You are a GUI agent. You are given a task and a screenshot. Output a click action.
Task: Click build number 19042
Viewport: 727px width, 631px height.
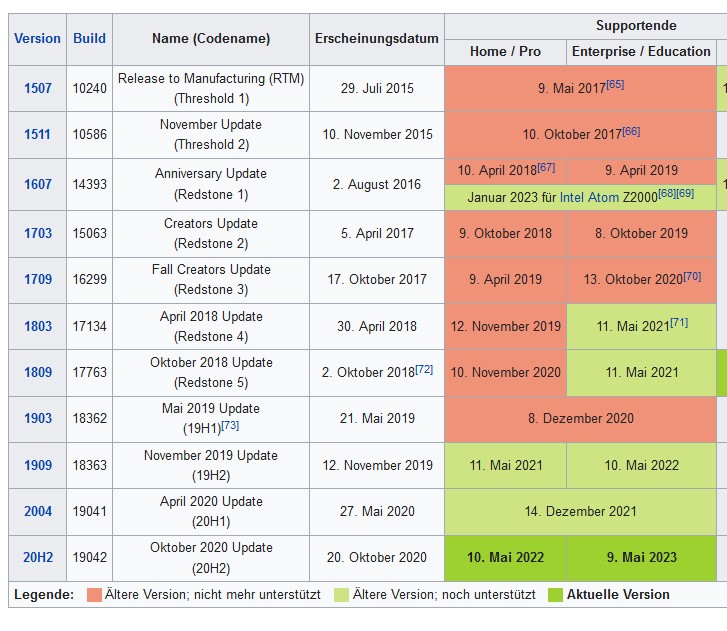point(89,557)
